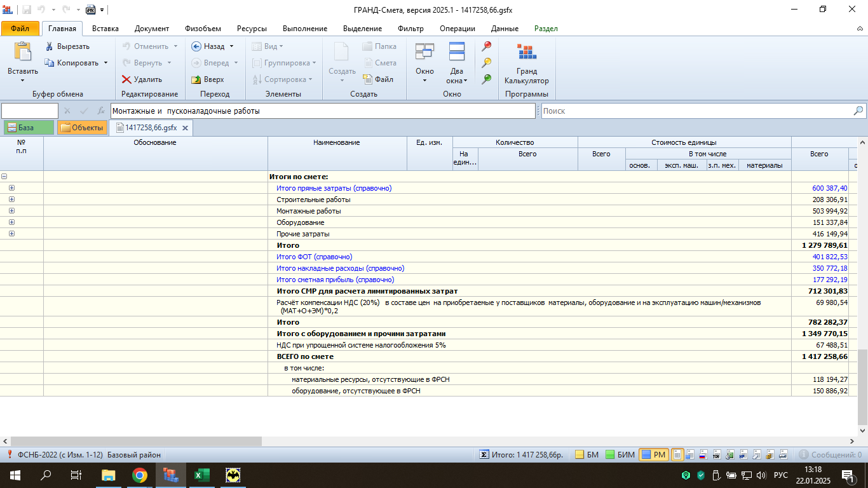Open the Ресурсы ribbon tab
868x488 pixels.
click(x=252, y=29)
